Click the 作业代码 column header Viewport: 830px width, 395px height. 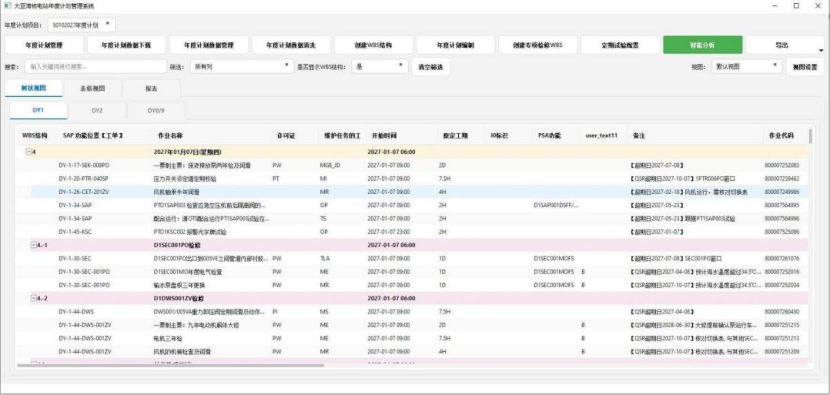click(781, 136)
